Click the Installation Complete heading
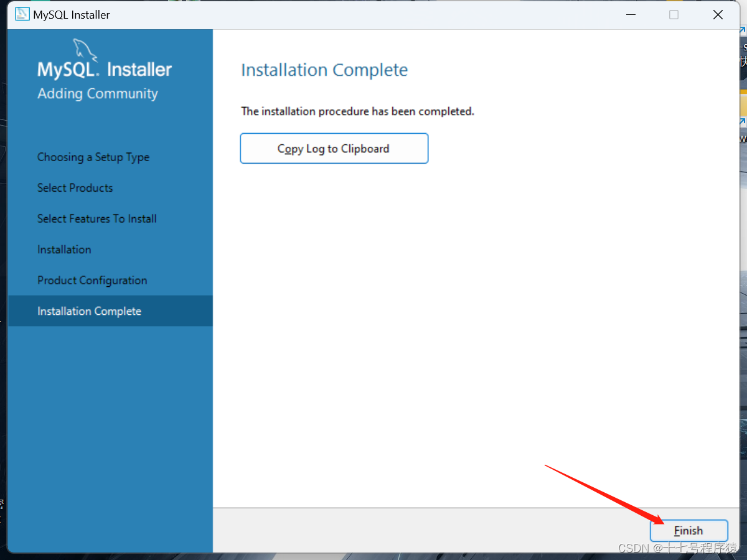Screen dimensions: 747x560 click(x=324, y=70)
